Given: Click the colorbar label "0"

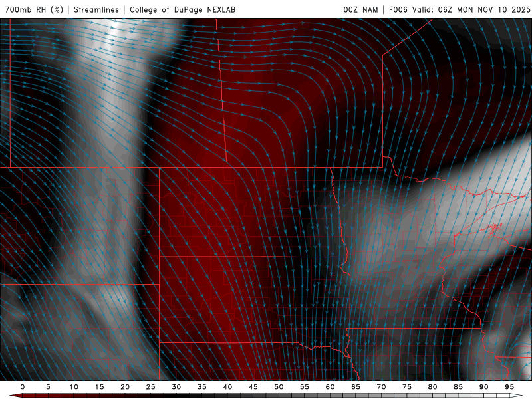Looking at the screenshot, I should coord(23,387).
